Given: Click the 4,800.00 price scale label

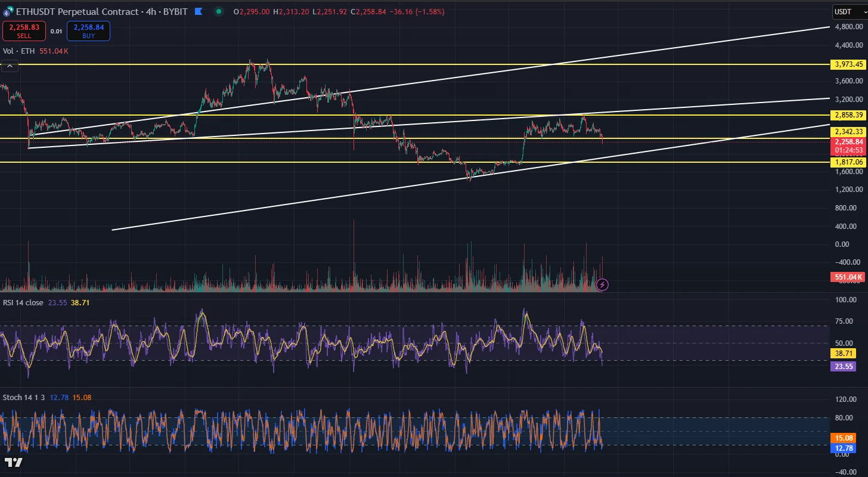Looking at the screenshot, I should [850, 27].
